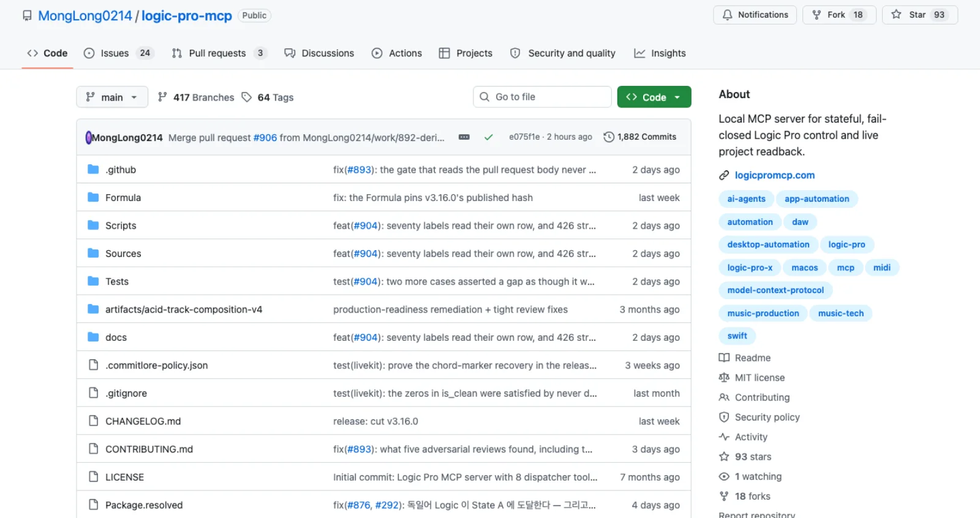980x518 pixels.
Task: Click the tag icon beside 64 Tags
Action: (x=247, y=97)
